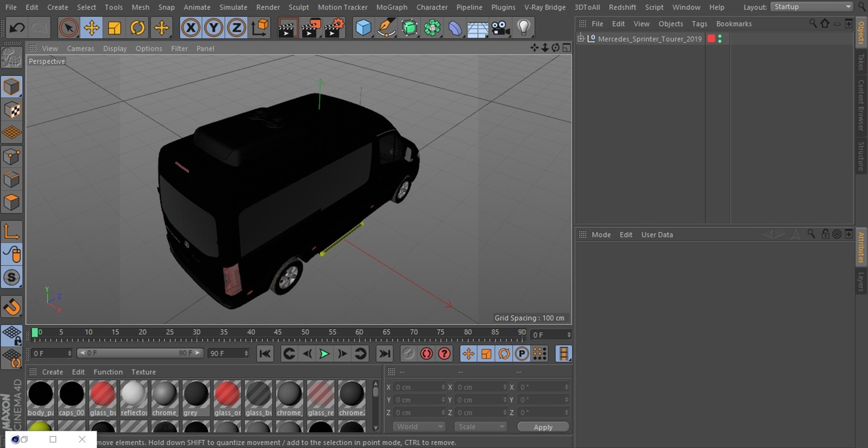Toggle visibility dots of Mercedes_Sprinter_Tourer_2019
The width and height of the screenshot is (868, 448).
720,39
